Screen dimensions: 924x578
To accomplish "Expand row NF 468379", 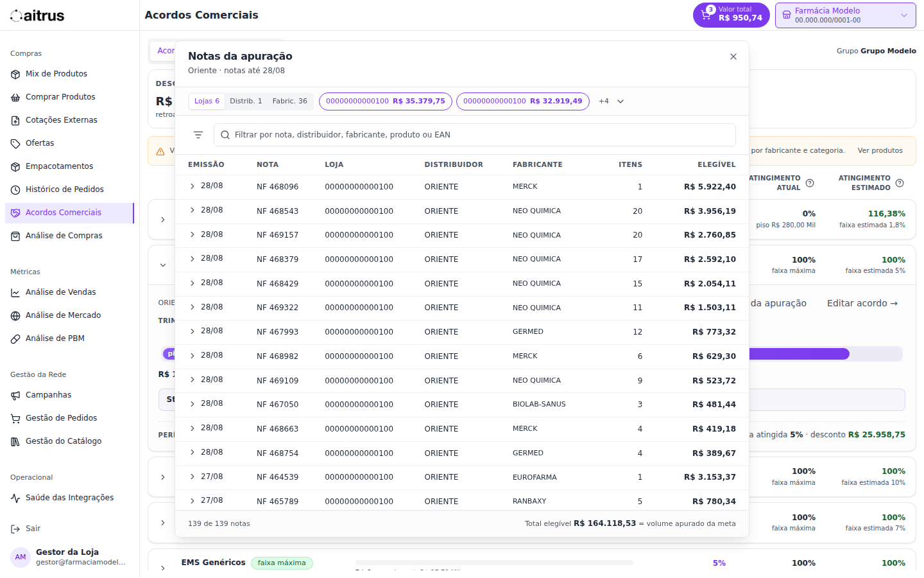I will coord(192,258).
